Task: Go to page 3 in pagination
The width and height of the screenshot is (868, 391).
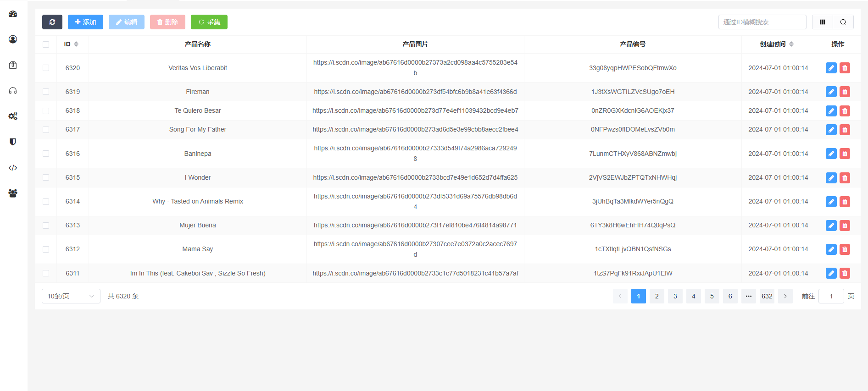Action: click(675, 296)
